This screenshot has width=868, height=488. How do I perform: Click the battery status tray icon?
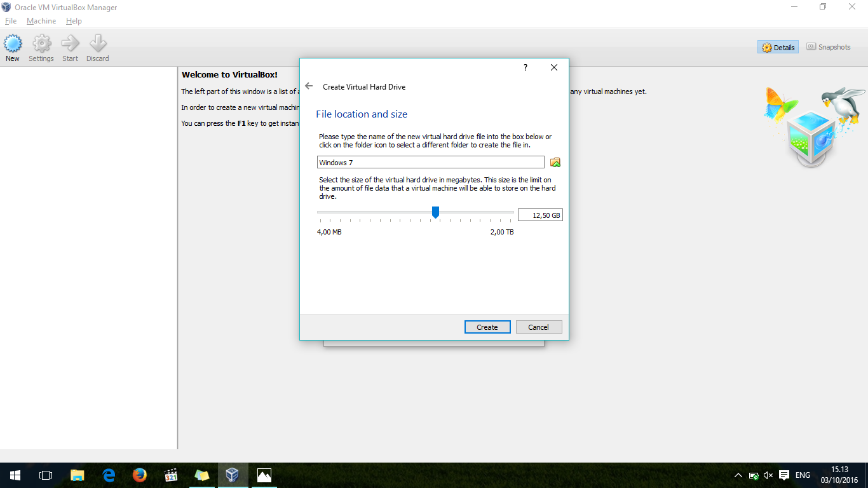coord(753,475)
